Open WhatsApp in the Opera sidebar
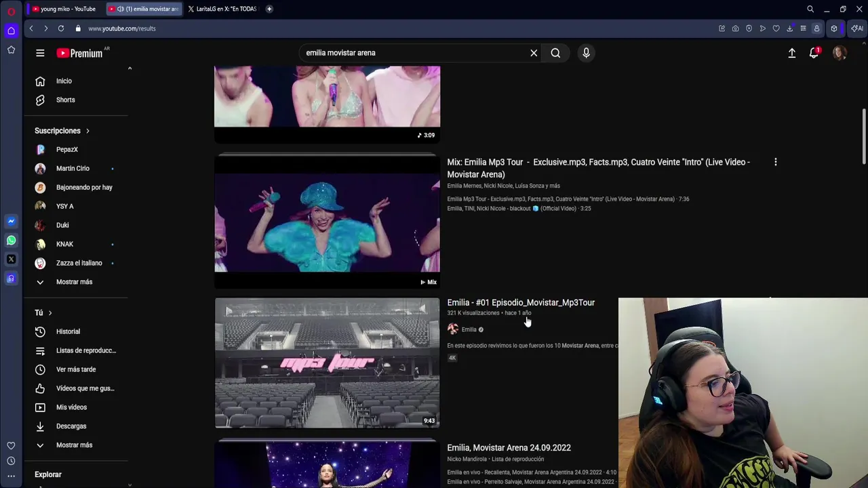Viewport: 868px width, 488px height. click(11, 240)
